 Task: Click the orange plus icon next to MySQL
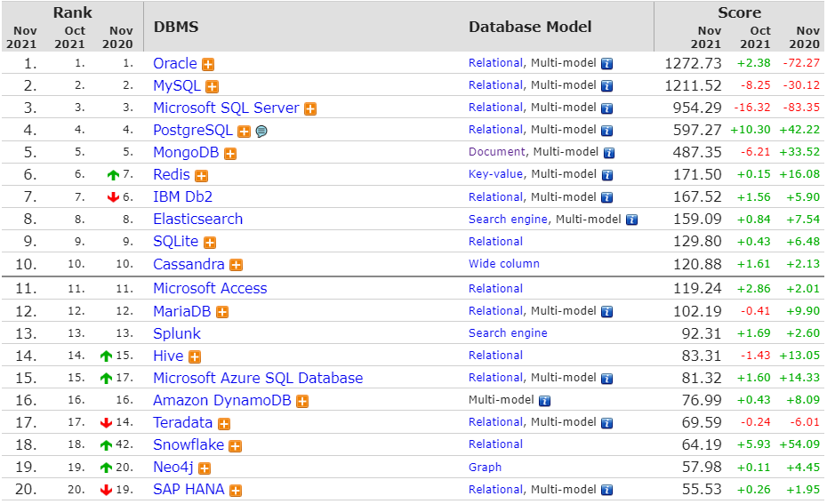point(212,86)
